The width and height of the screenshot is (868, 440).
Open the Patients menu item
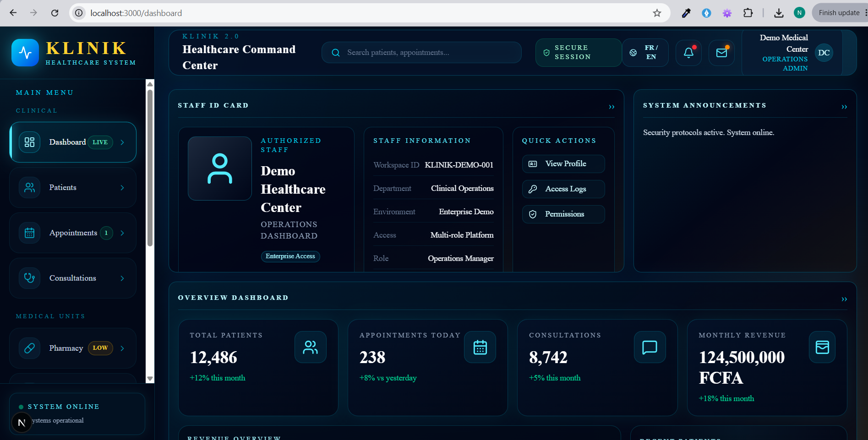[x=73, y=187]
